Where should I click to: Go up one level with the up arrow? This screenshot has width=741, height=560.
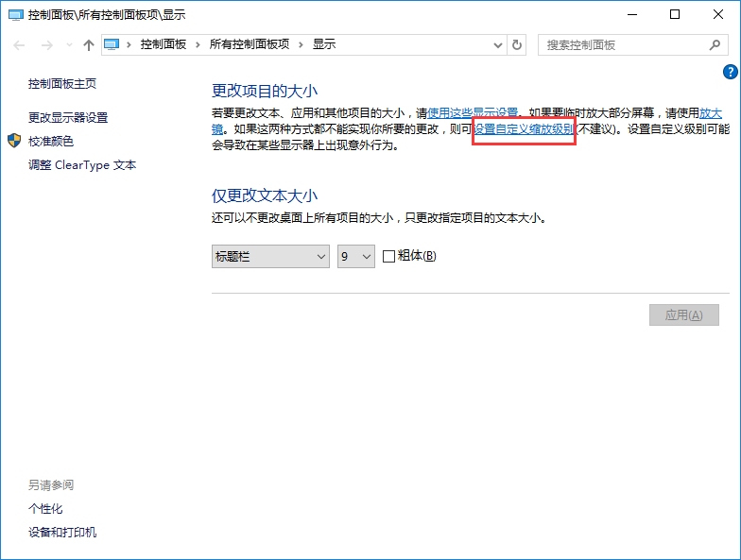click(88, 45)
